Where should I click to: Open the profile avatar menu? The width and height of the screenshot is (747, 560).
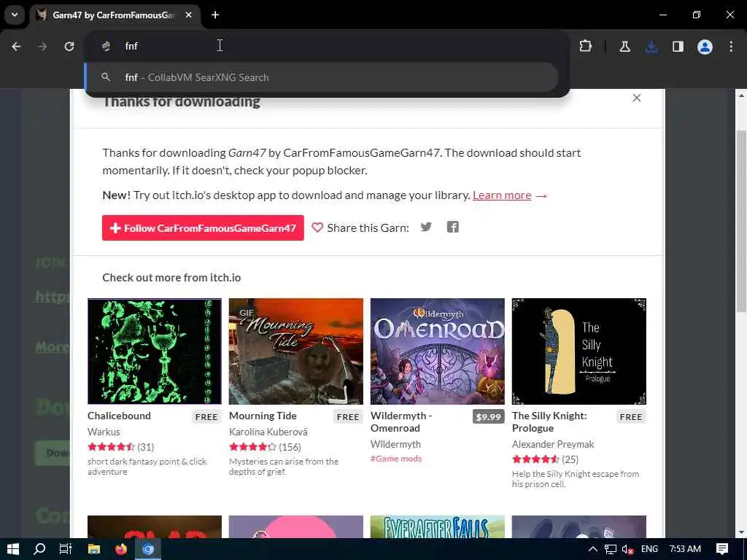pyautogui.click(x=705, y=46)
